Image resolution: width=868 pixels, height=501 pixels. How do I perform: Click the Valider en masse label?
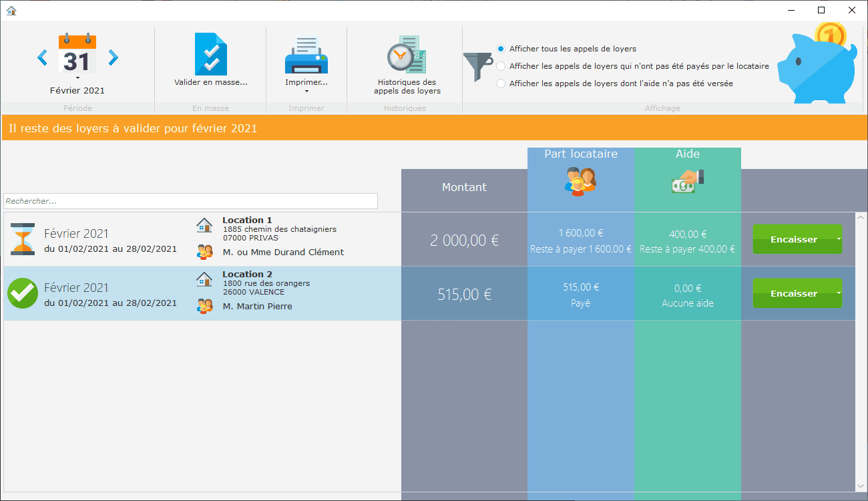coord(211,83)
